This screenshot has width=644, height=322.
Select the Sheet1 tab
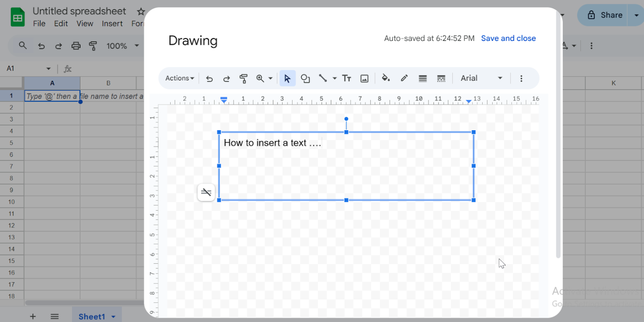click(x=92, y=317)
